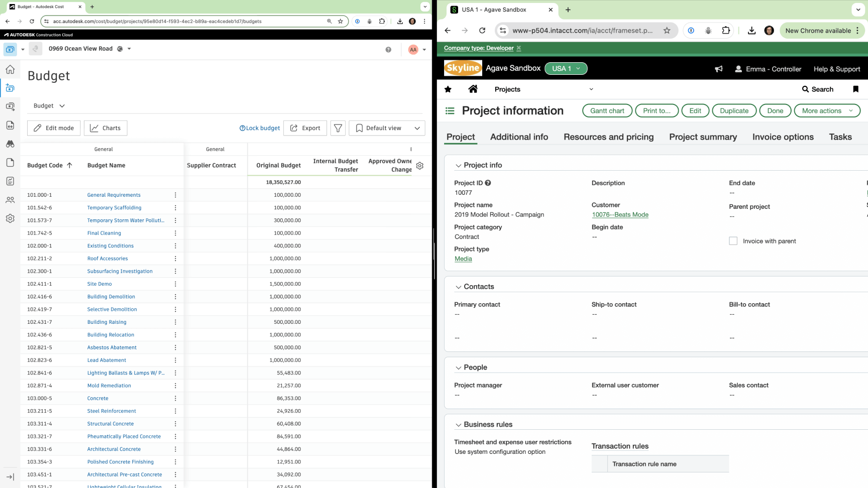The width and height of the screenshot is (868, 488).
Task: Switch to the Invoice options tab
Action: (x=783, y=137)
